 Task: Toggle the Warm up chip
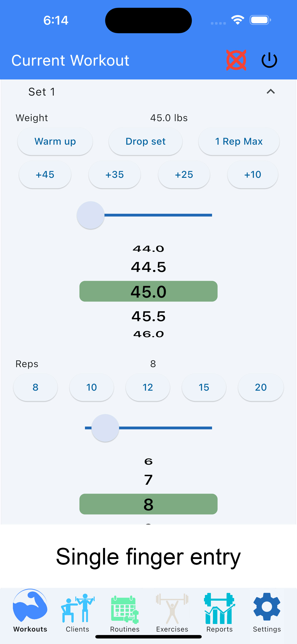[x=55, y=141]
